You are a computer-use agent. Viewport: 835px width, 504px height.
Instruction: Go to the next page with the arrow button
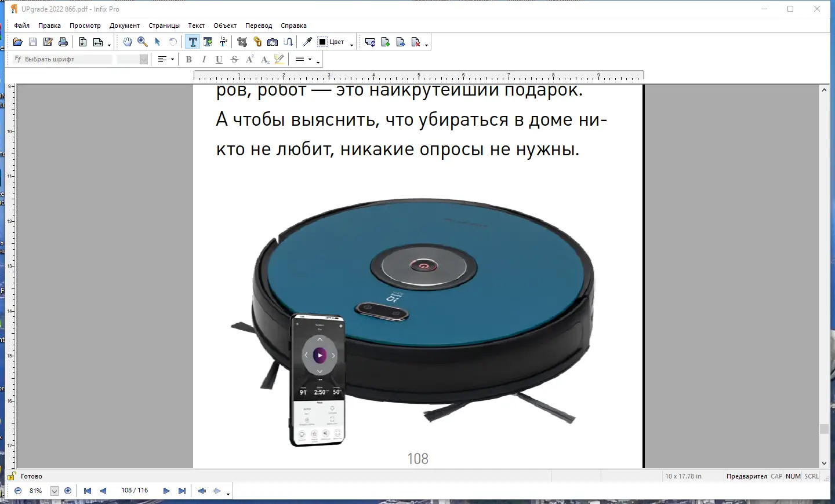(166, 491)
